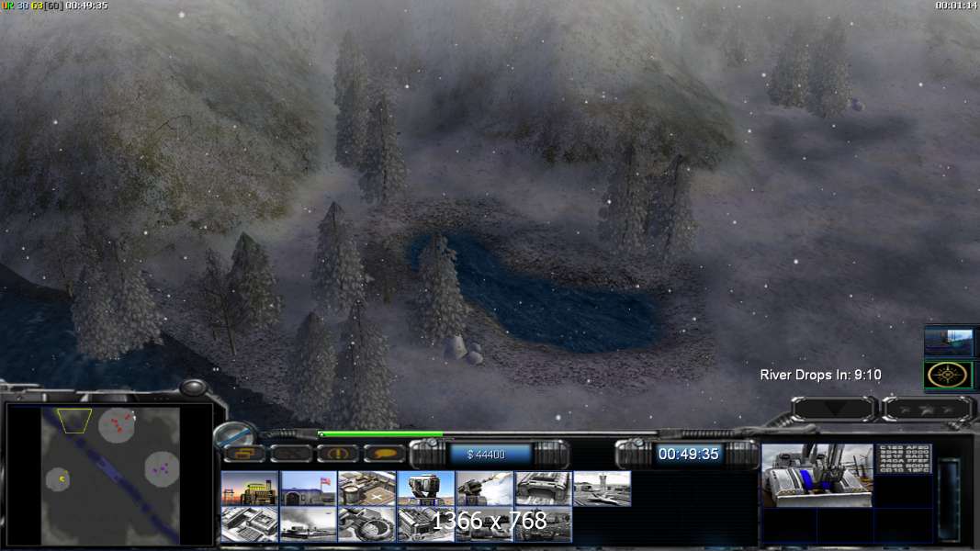The width and height of the screenshot is (980, 551).
Task: Click the unit health bar gauge
Action: point(949,500)
